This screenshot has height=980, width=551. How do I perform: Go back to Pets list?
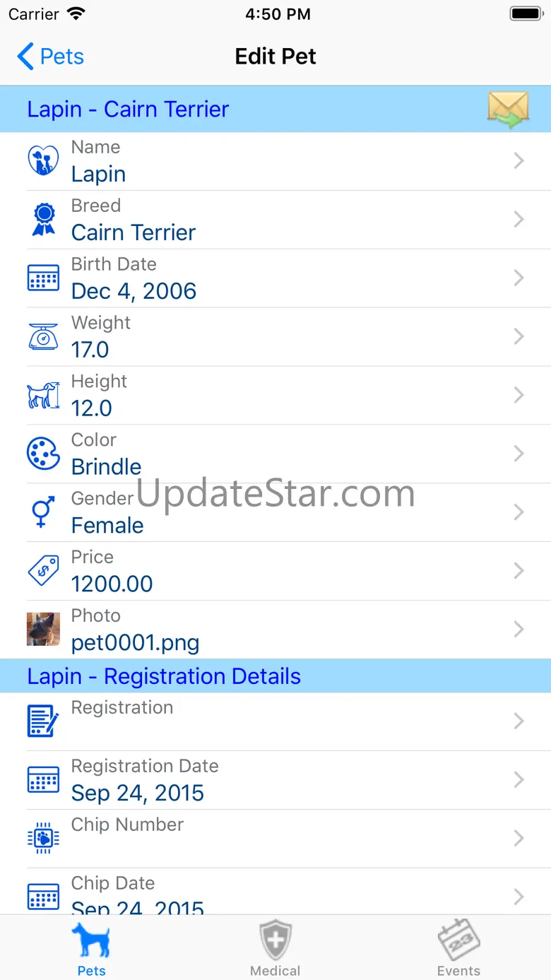[x=51, y=57]
